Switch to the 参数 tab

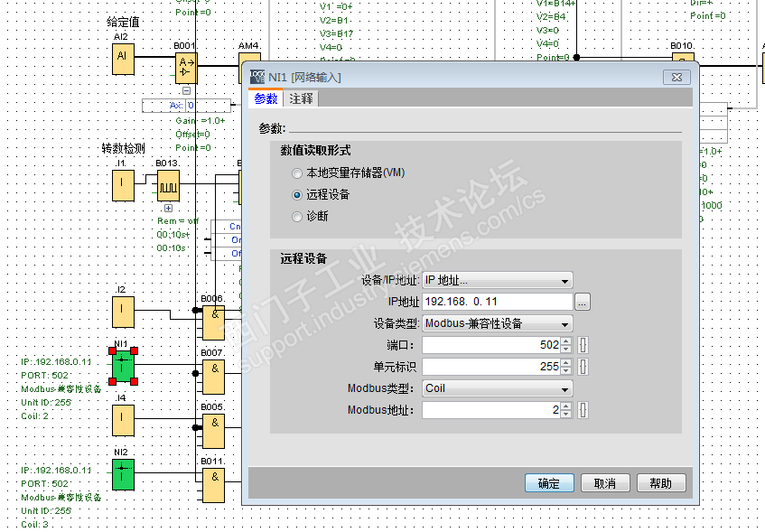266,98
